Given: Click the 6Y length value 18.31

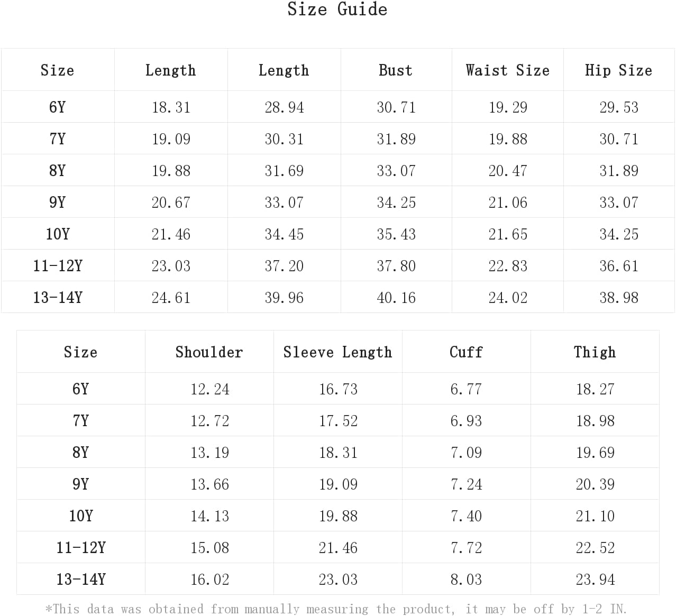Looking at the screenshot, I should (171, 107).
